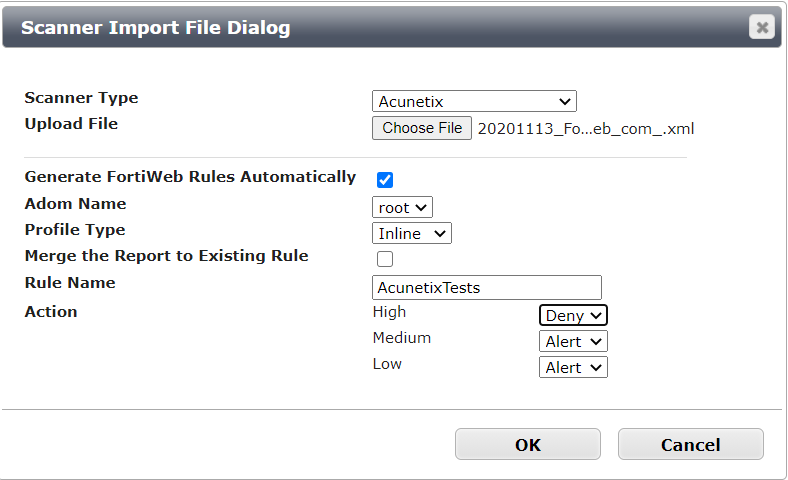The height and width of the screenshot is (480, 788).
Task: Uncheck Generate FortiWeb Rules Automatically checkbox
Action: tap(385, 179)
